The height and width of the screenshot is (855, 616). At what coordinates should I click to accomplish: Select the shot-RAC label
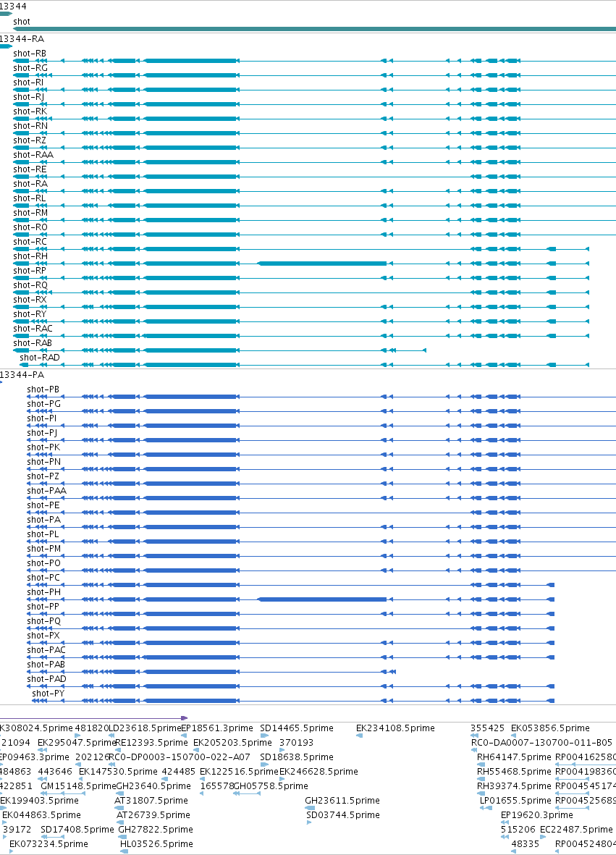[x=33, y=328]
